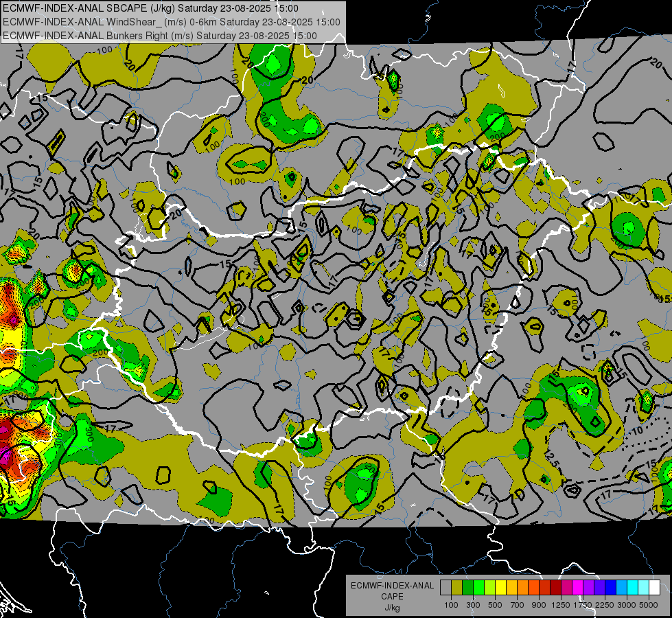Click the -10 dotted contour label
The image size is (672, 618).
tap(637, 431)
